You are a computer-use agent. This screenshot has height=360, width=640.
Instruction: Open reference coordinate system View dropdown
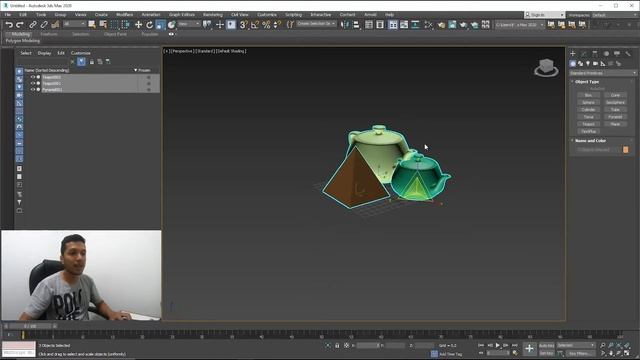[189, 24]
